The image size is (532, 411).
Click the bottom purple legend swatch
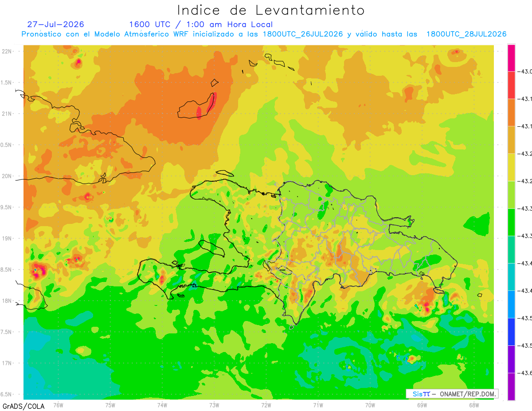click(511, 387)
